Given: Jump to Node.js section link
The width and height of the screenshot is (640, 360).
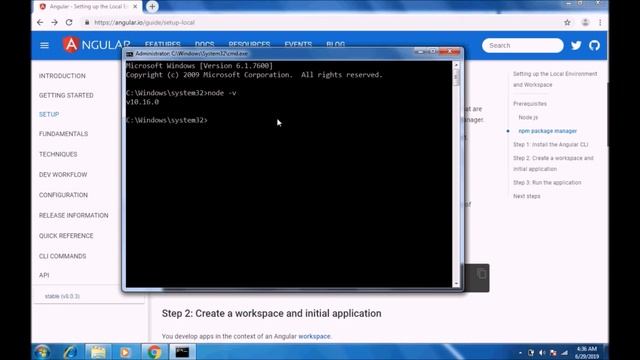Looking at the screenshot, I should pyautogui.click(x=528, y=118).
